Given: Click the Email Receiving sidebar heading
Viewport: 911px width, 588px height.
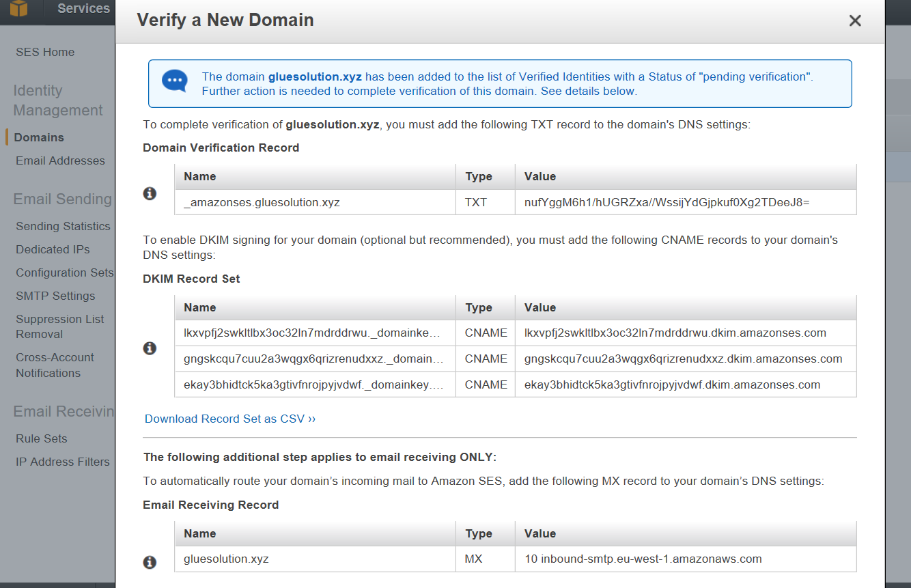Looking at the screenshot, I should click(64, 411).
